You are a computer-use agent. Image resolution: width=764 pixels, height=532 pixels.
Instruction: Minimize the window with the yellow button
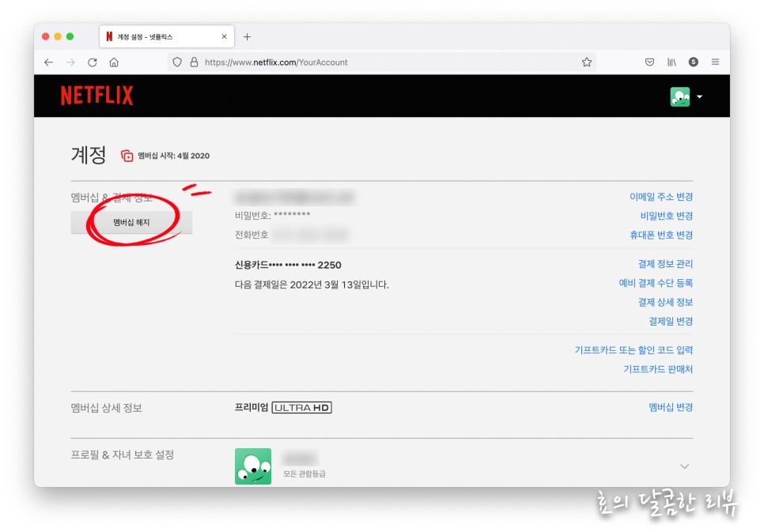point(58,36)
